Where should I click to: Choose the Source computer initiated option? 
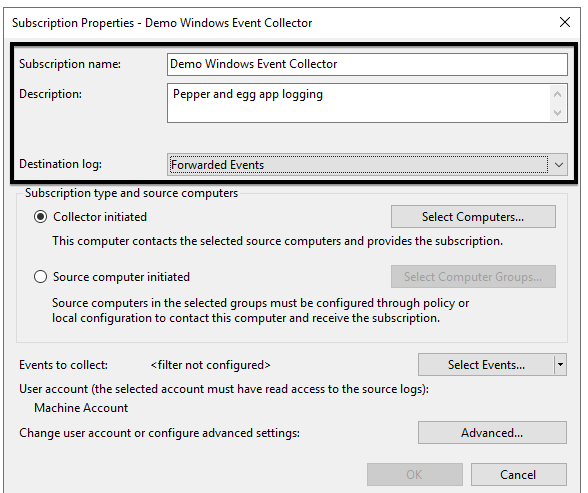coord(40,277)
